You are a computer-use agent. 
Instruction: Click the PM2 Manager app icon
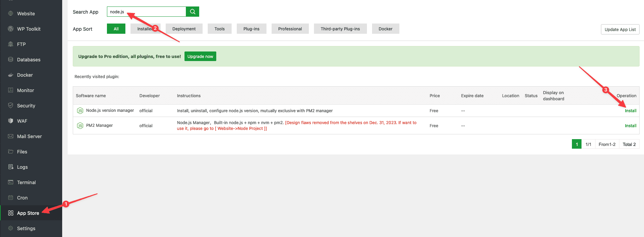80,126
